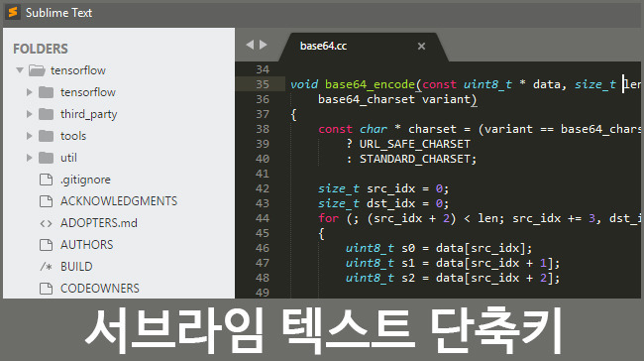Click the folder icon beside third_party
Viewport: 644px width, 361px height.
click(x=46, y=114)
